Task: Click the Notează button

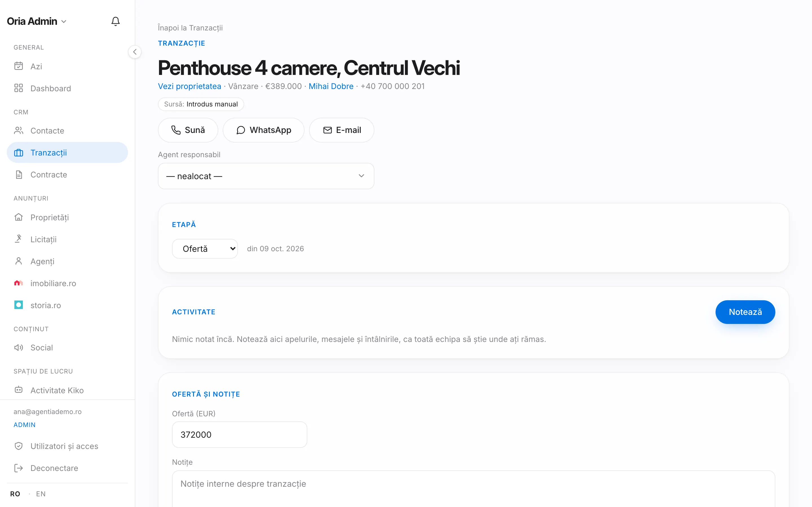Action: (745, 312)
